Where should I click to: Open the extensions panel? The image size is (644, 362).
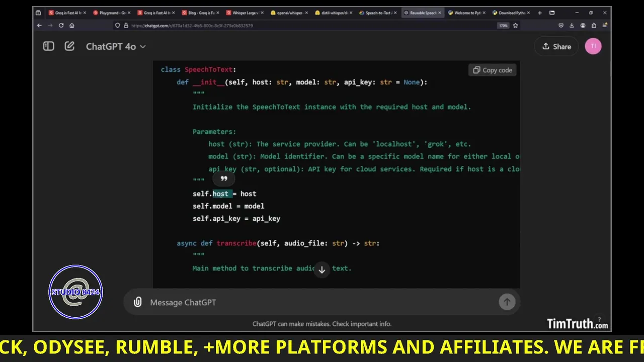point(594,26)
